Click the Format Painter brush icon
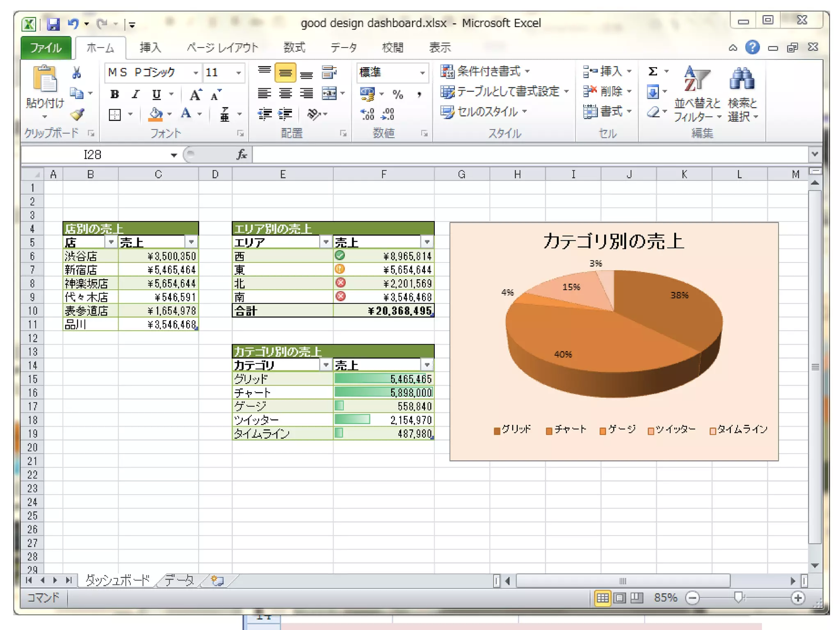This screenshot has width=840, height=630. click(77, 114)
